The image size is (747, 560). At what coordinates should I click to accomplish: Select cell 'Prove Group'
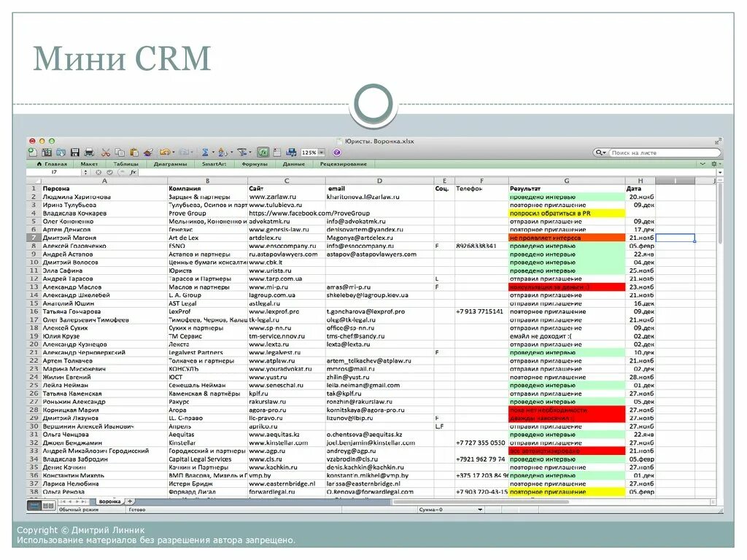point(207,214)
